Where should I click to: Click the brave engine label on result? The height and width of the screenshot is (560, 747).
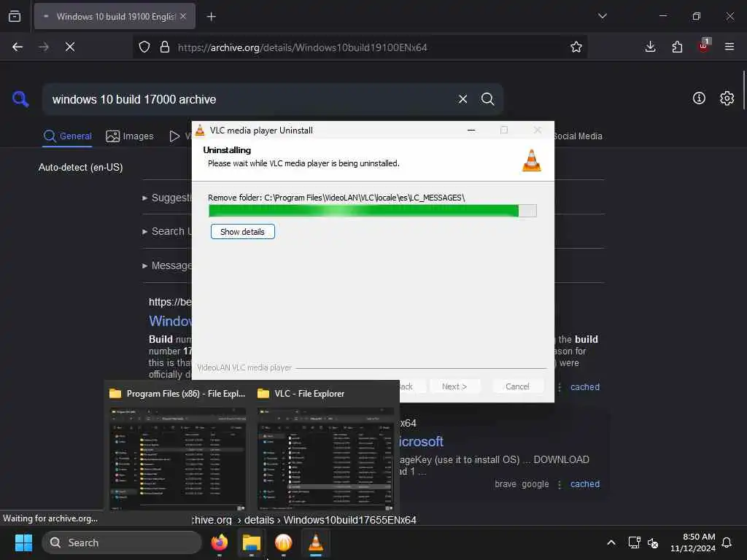pos(506,484)
